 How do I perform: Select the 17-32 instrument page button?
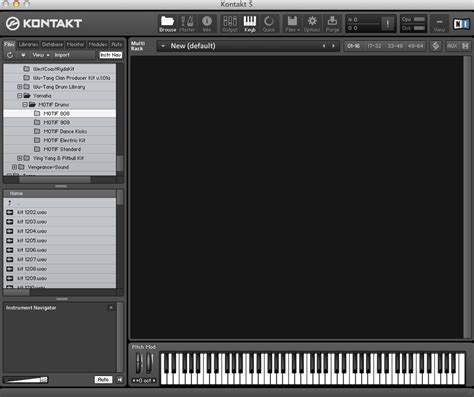[374, 46]
